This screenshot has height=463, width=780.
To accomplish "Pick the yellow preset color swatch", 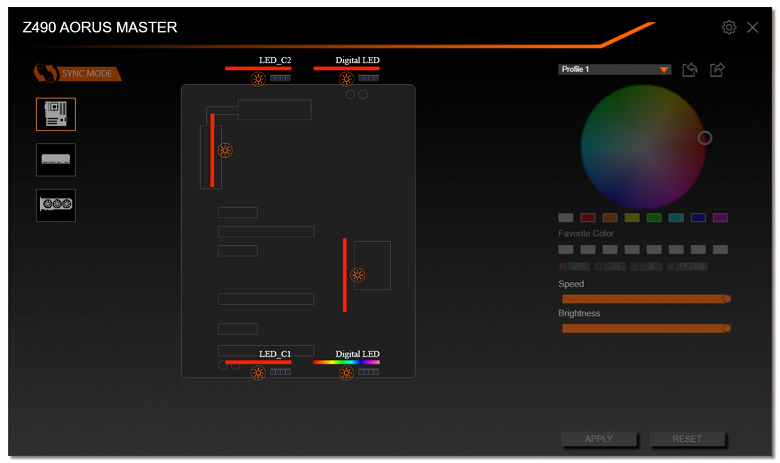I will [632, 217].
